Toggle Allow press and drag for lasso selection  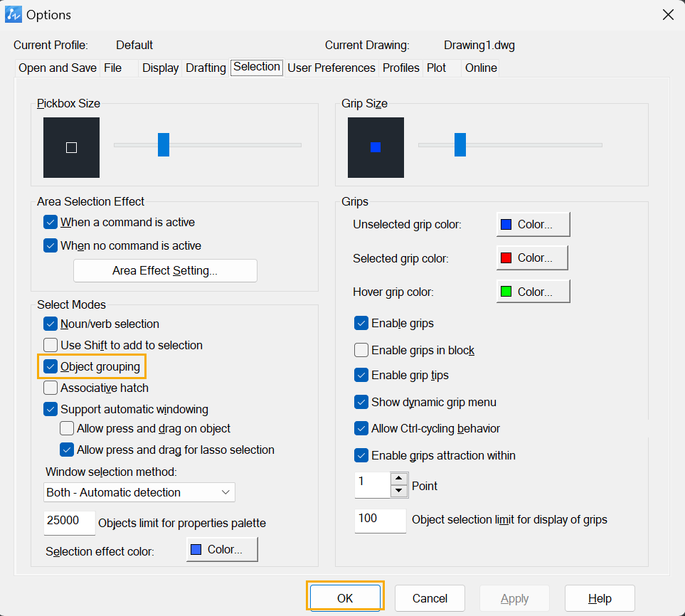[66, 450]
